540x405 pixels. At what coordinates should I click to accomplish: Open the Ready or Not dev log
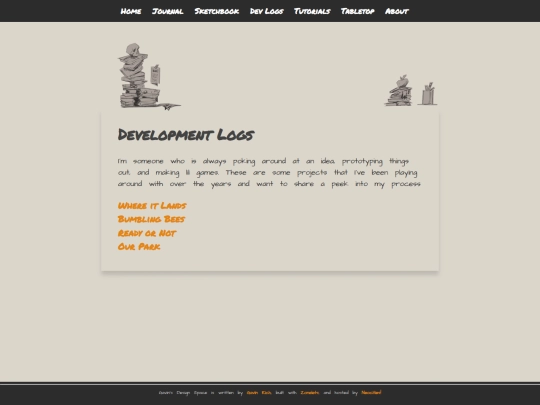[147, 233]
